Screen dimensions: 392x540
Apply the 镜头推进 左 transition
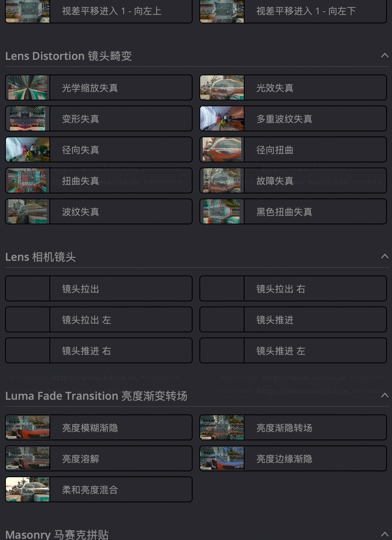(x=293, y=350)
